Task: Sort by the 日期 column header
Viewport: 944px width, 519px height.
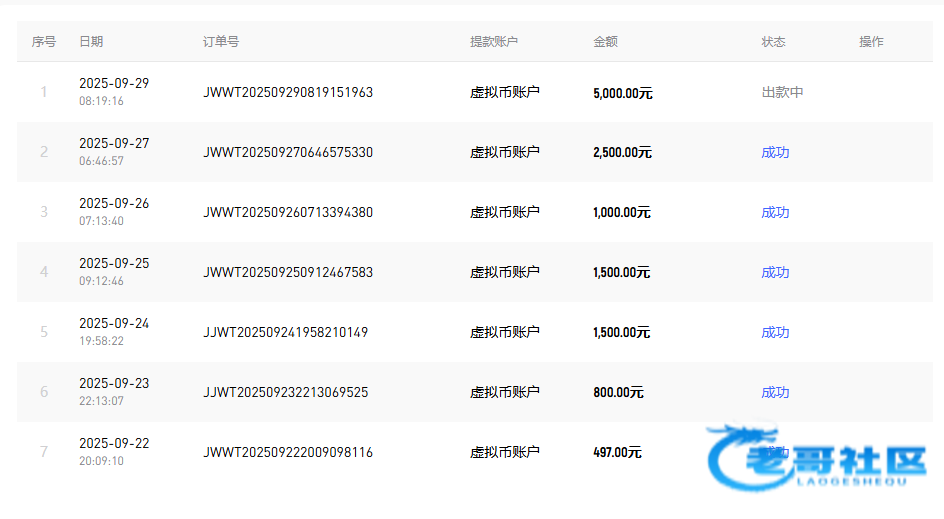Action: [91, 41]
